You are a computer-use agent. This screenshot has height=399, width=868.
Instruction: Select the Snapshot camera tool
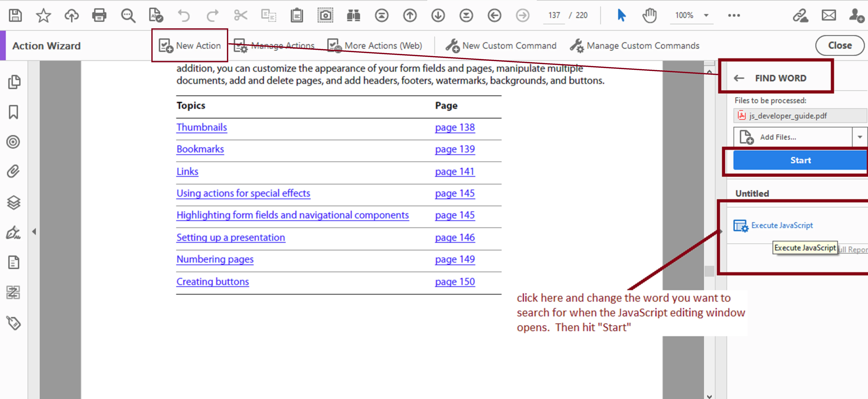(325, 16)
